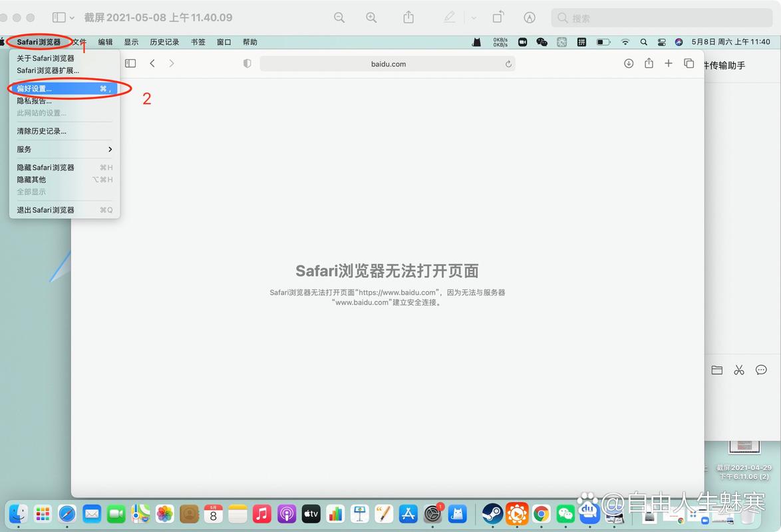Expand the markup pen options chevron
The image size is (781, 532).
tap(474, 18)
